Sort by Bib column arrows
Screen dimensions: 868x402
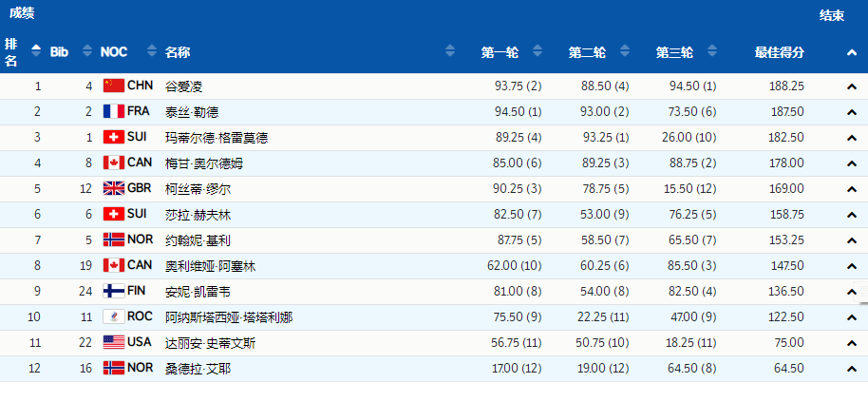pyautogui.click(x=87, y=50)
